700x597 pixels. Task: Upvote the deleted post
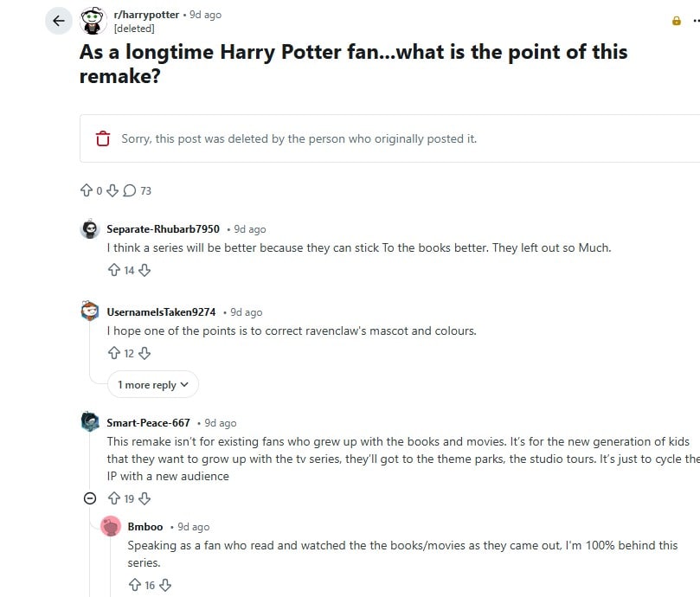point(87,189)
